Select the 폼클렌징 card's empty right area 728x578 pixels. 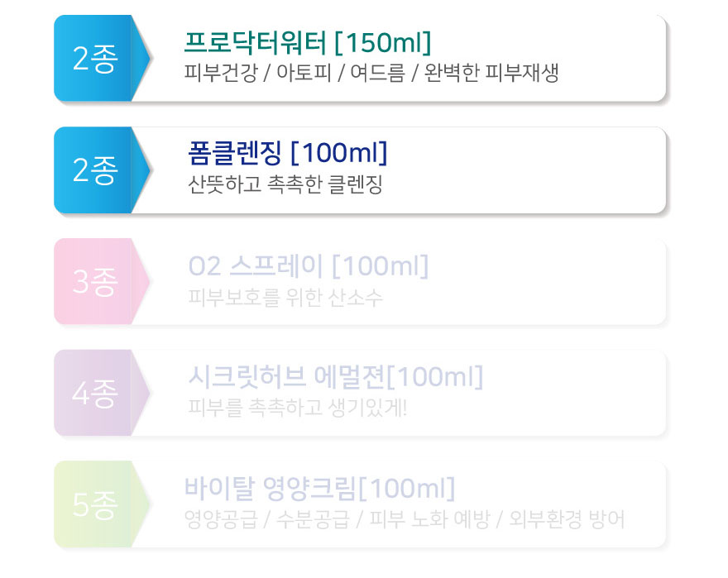(x=524, y=170)
